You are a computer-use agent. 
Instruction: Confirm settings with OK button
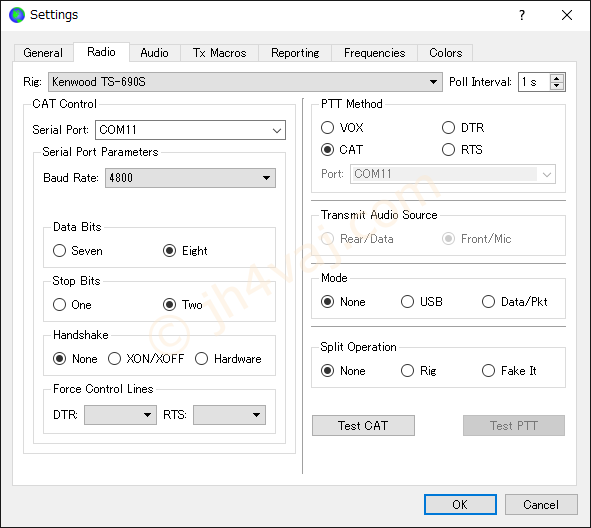[x=460, y=504]
